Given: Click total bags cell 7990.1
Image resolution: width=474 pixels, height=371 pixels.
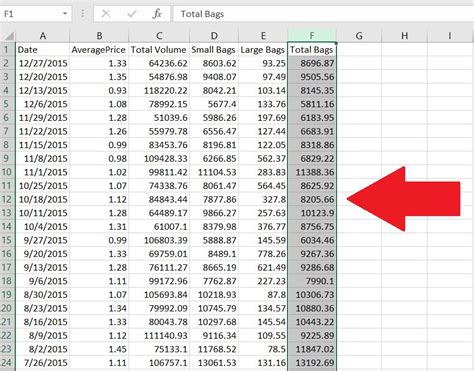Looking at the screenshot, I should 312,281.
